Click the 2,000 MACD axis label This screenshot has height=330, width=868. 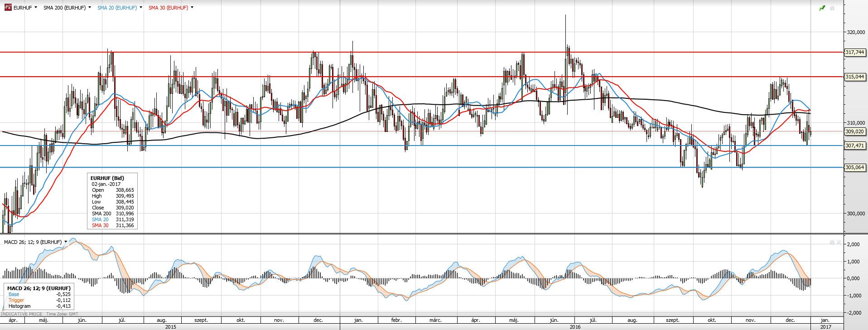click(853, 244)
